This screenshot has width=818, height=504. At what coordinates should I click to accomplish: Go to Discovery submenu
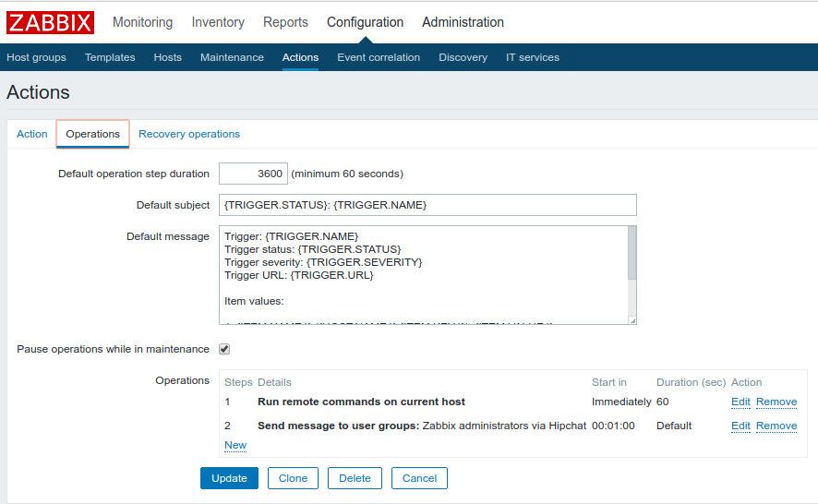click(463, 57)
